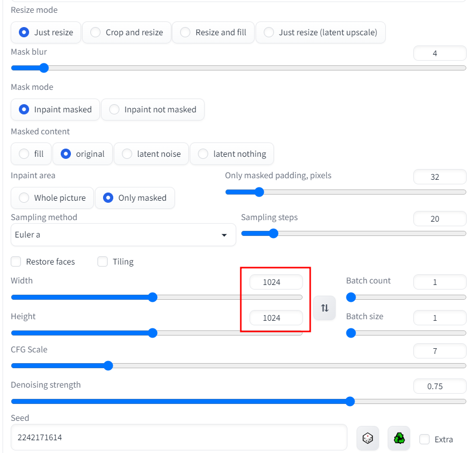The image size is (476, 453).
Task: Click the Height slider handle
Action: pyautogui.click(x=153, y=333)
